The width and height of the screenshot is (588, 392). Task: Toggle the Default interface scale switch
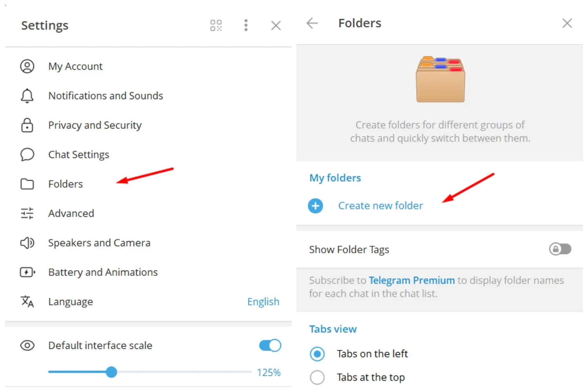pos(270,345)
